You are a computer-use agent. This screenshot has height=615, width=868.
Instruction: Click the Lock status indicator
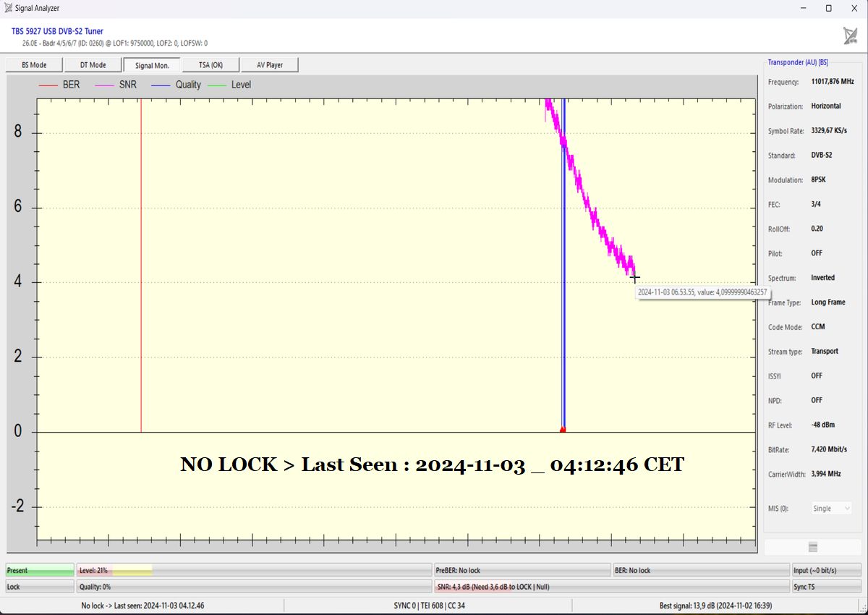coord(40,587)
